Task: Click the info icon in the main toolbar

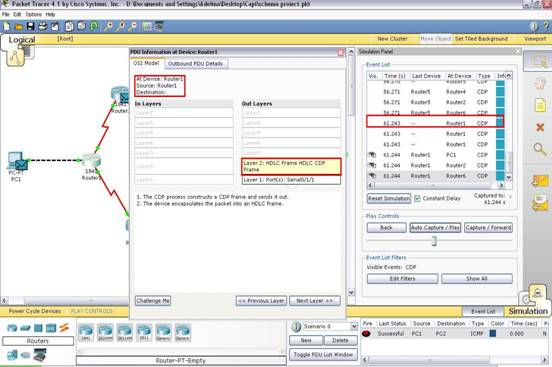Action: (534, 26)
